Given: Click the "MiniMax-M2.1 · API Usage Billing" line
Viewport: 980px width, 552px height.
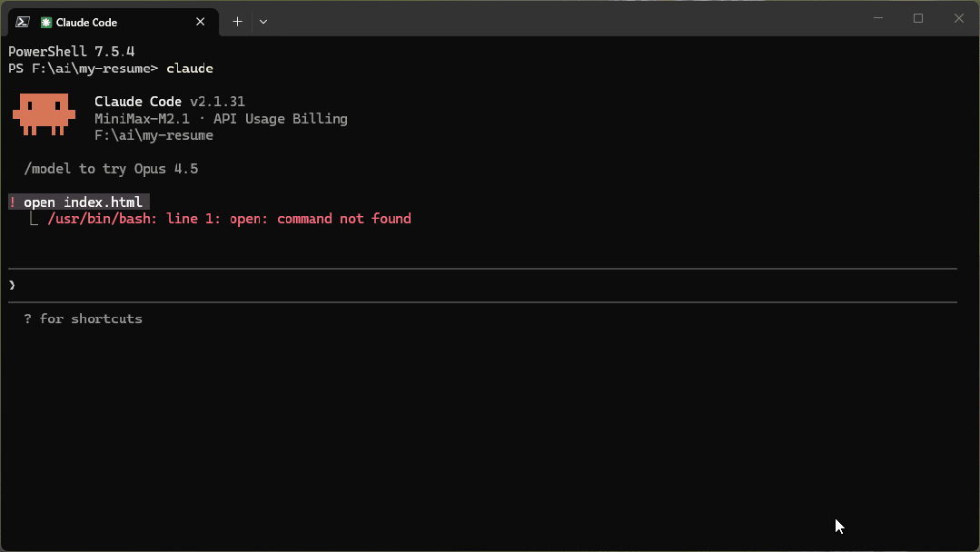Looking at the screenshot, I should click(221, 119).
